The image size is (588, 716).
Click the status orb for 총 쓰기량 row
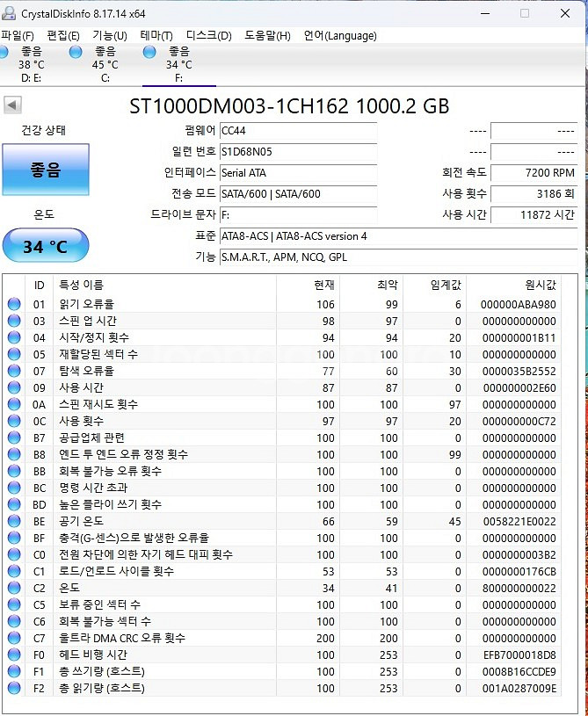point(14,671)
